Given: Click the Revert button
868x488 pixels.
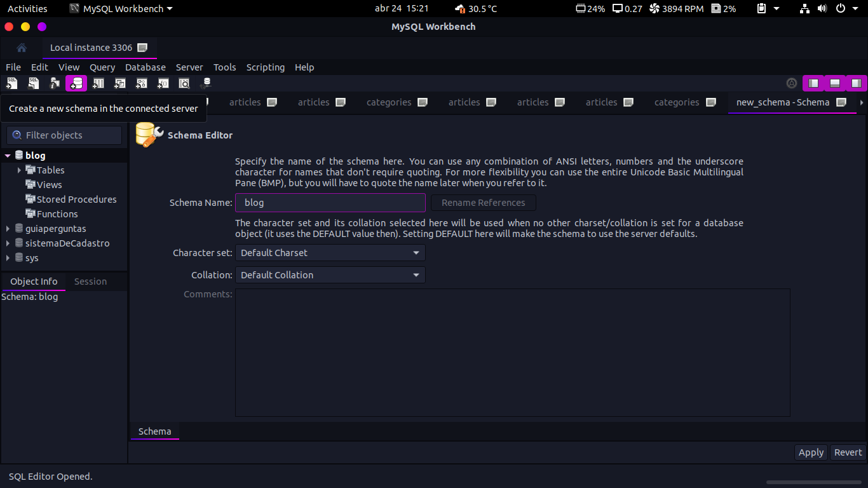Looking at the screenshot, I should pyautogui.click(x=848, y=452).
